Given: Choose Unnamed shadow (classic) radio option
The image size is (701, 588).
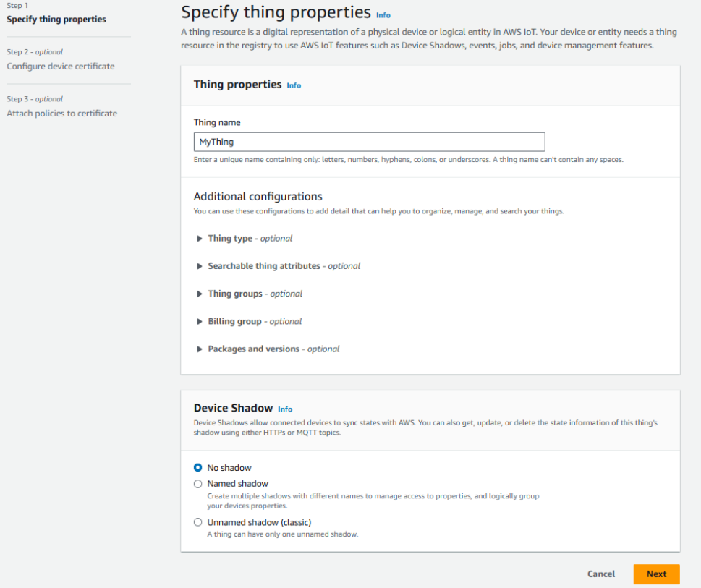Looking at the screenshot, I should [198, 522].
